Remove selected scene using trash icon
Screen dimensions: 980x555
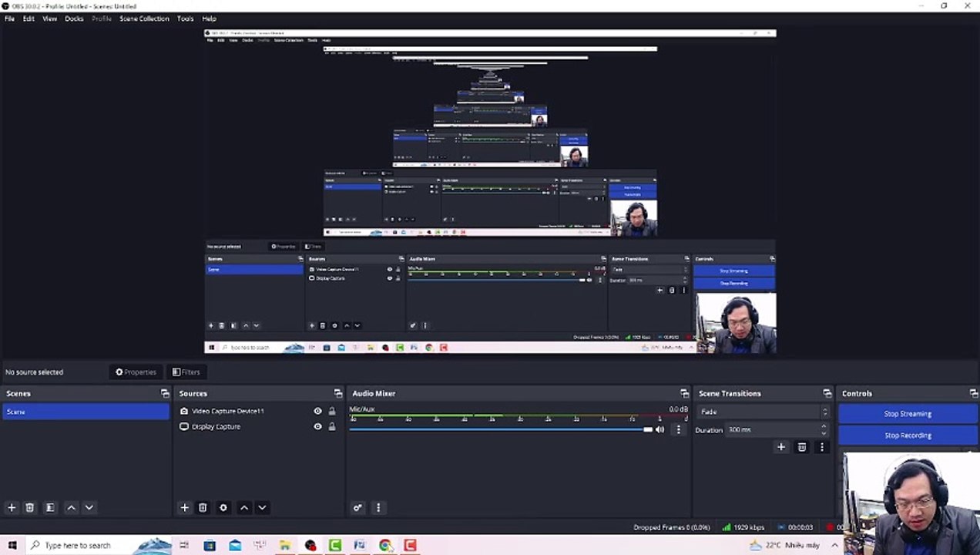click(29, 507)
